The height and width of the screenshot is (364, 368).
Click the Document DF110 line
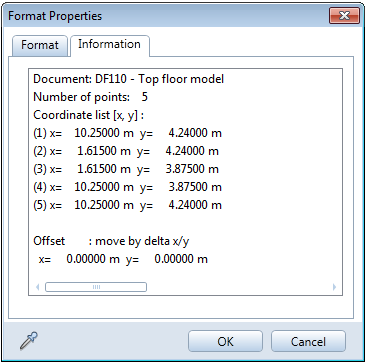(x=129, y=79)
